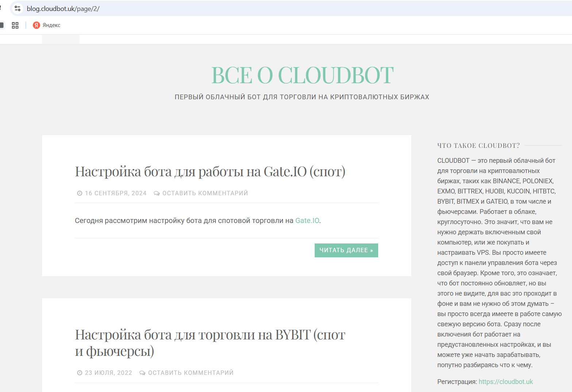
Task: Click the dark square icon on bookmarks bar
Action: pos(2,25)
